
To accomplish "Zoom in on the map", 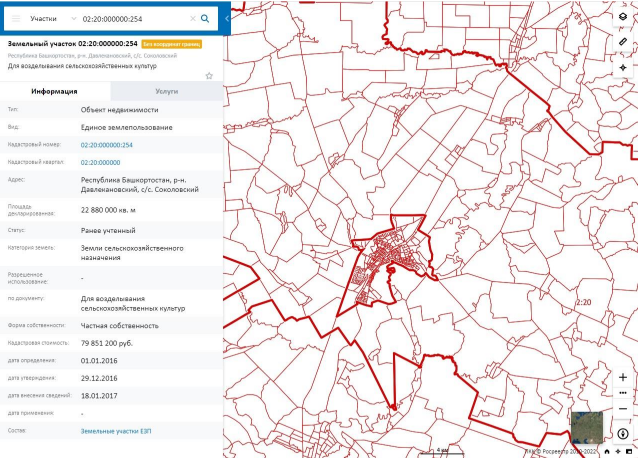I will click(x=623, y=377).
